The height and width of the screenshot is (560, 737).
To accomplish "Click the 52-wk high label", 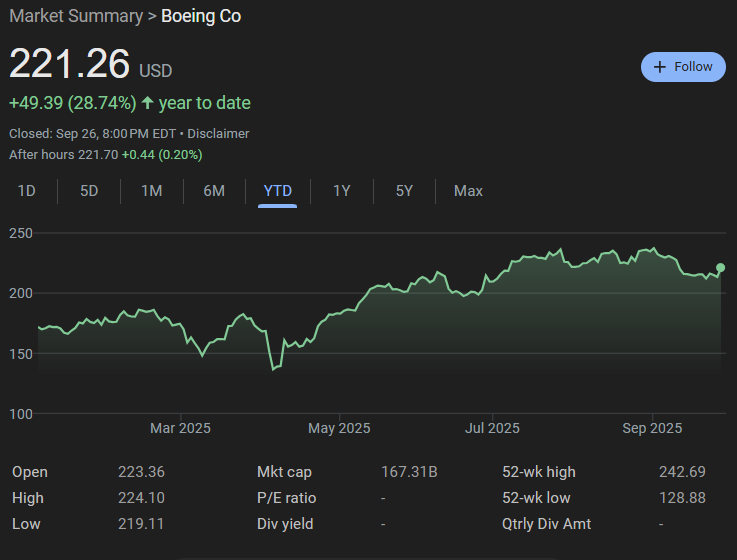I will coord(539,472).
